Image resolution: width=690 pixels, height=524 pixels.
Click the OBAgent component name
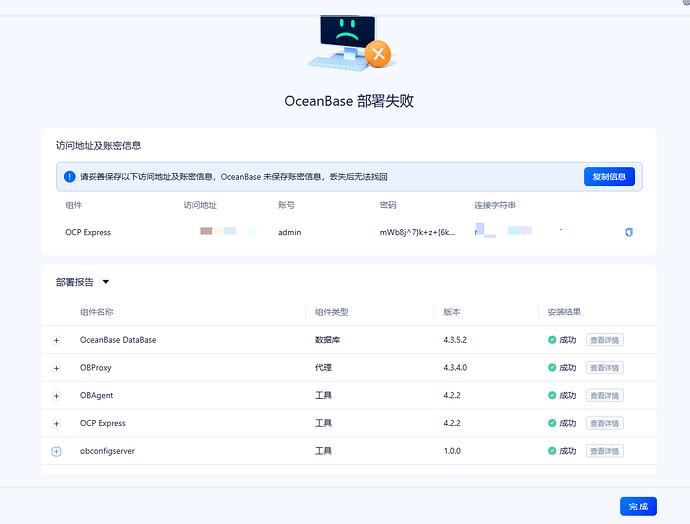tap(96, 396)
